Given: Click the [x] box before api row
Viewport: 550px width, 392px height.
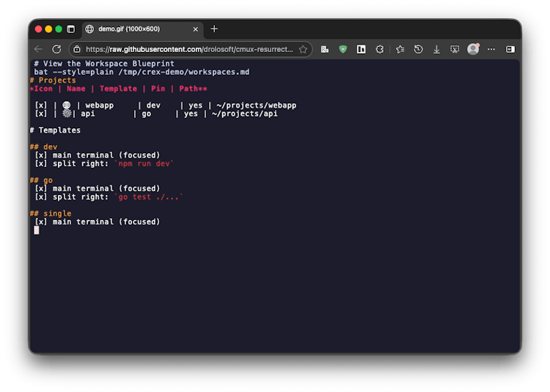Looking at the screenshot, I should click(x=41, y=114).
